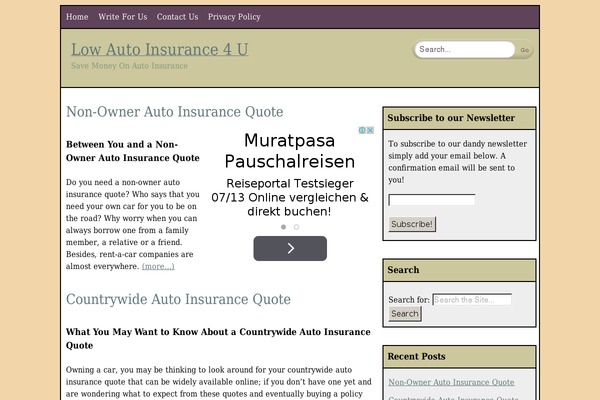Open the Contact Us page
600x400 pixels.
(x=177, y=17)
